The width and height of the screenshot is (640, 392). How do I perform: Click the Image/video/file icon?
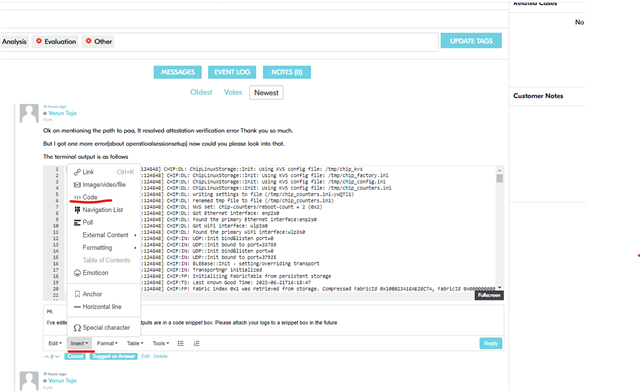pyautogui.click(x=77, y=185)
